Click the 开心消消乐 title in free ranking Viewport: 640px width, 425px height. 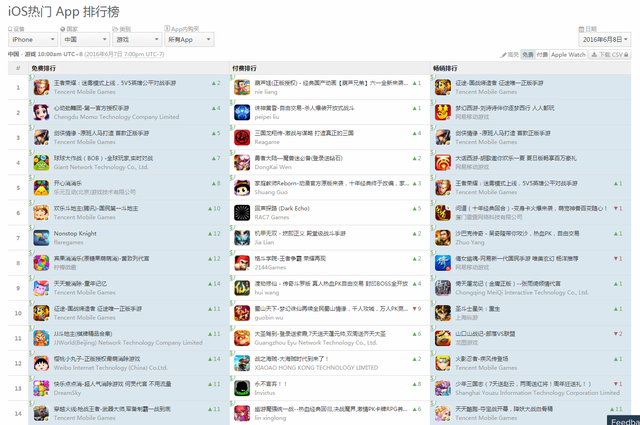68,183
